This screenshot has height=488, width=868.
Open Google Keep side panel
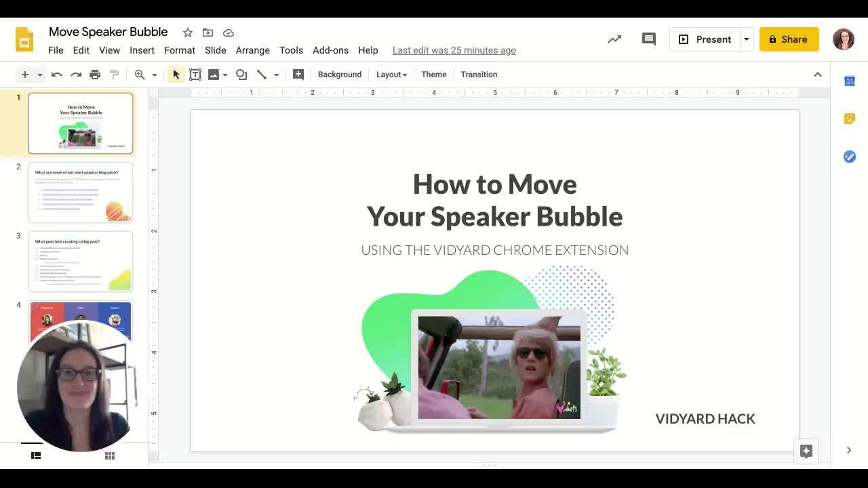pos(850,119)
